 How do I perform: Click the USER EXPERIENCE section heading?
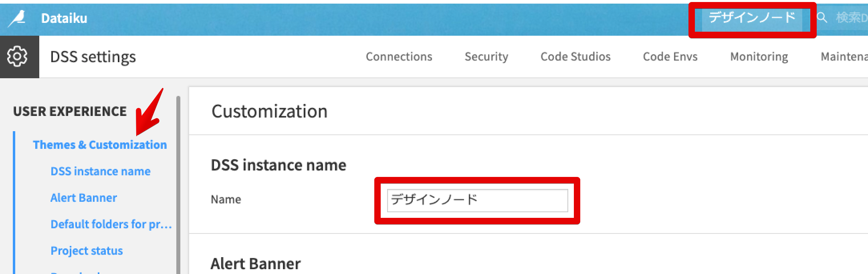70,111
